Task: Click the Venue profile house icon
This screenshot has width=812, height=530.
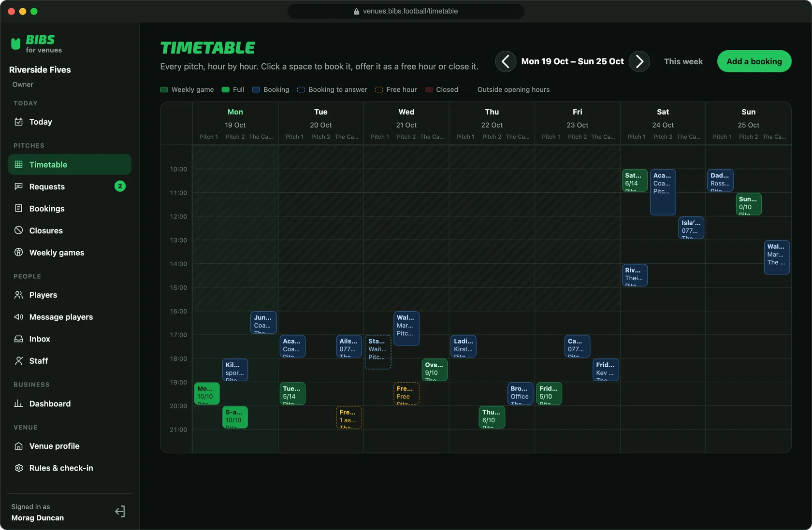Action: pyautogui.click(x=18, y=446)
